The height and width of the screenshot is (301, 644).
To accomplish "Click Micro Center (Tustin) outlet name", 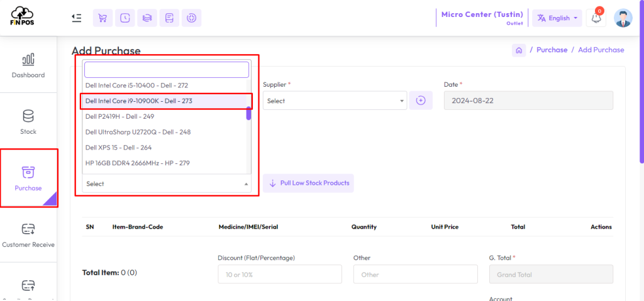I will tap(482, 14).
